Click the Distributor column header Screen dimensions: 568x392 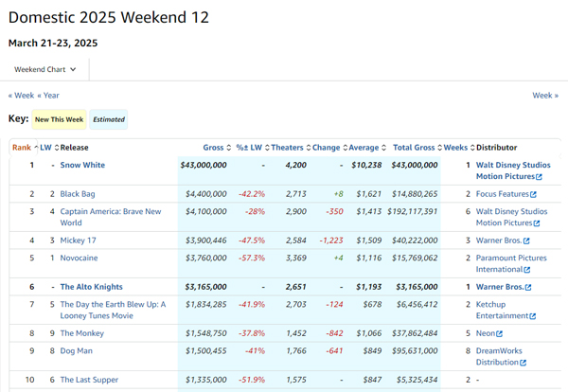coord(497,148)
